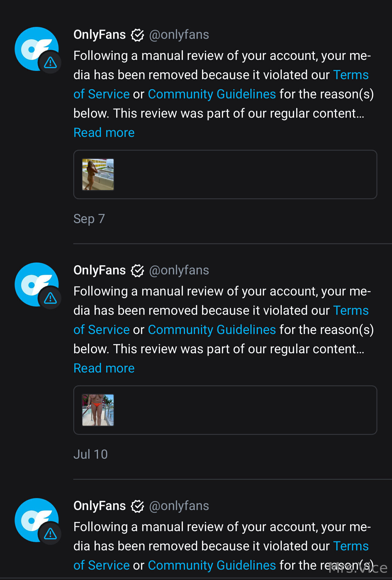Tap the OnlyFans name in the Jul 10 notification

point(100,270)
